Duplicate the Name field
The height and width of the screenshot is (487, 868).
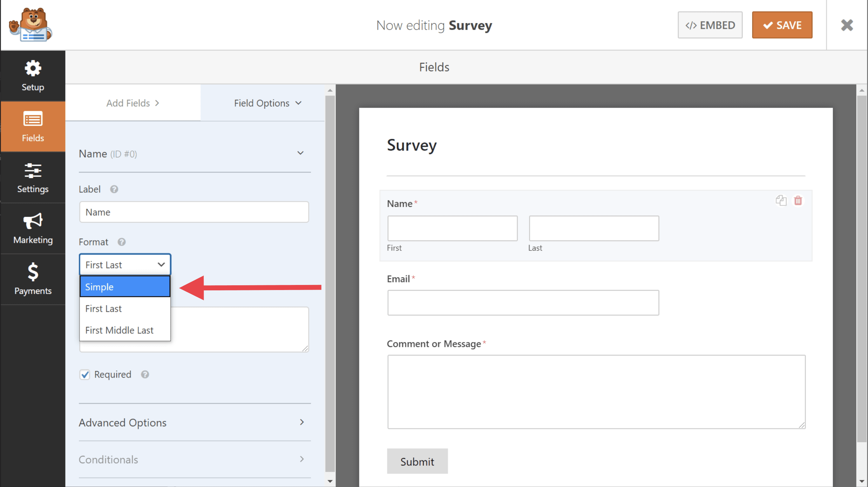click(781, 200)
